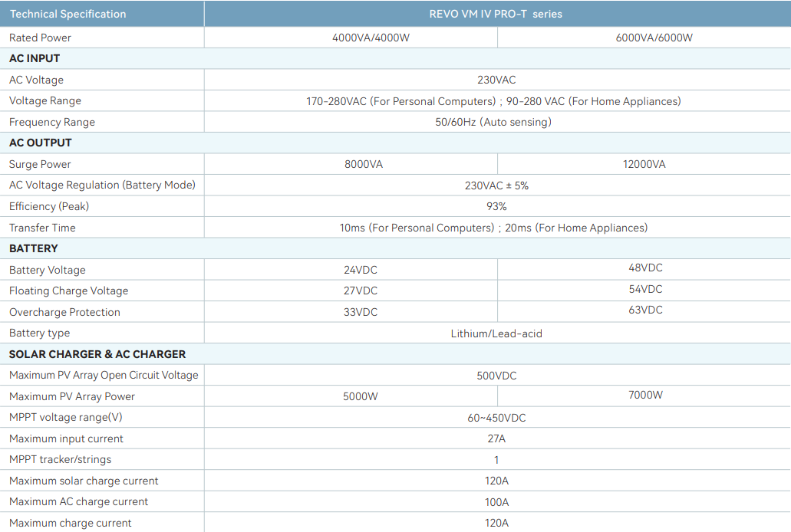Select the '8000VA' surge power value
The image size is (791, 532).
364,164
